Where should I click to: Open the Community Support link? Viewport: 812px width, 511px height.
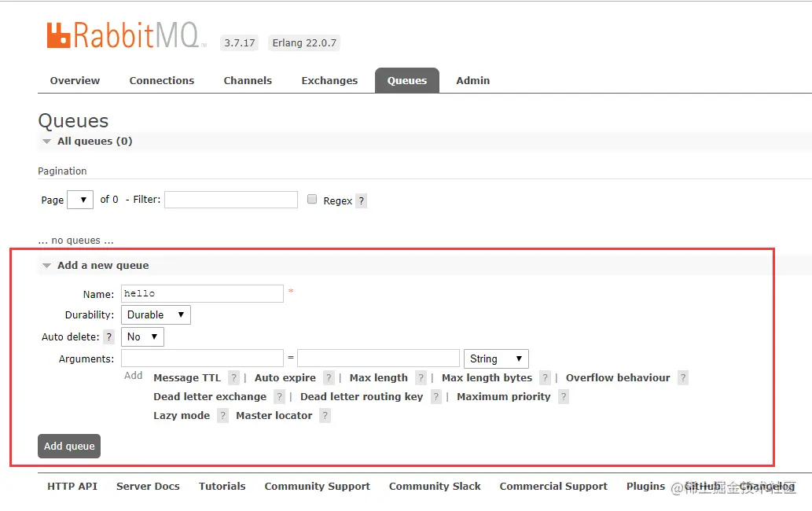tap(317, 487)
